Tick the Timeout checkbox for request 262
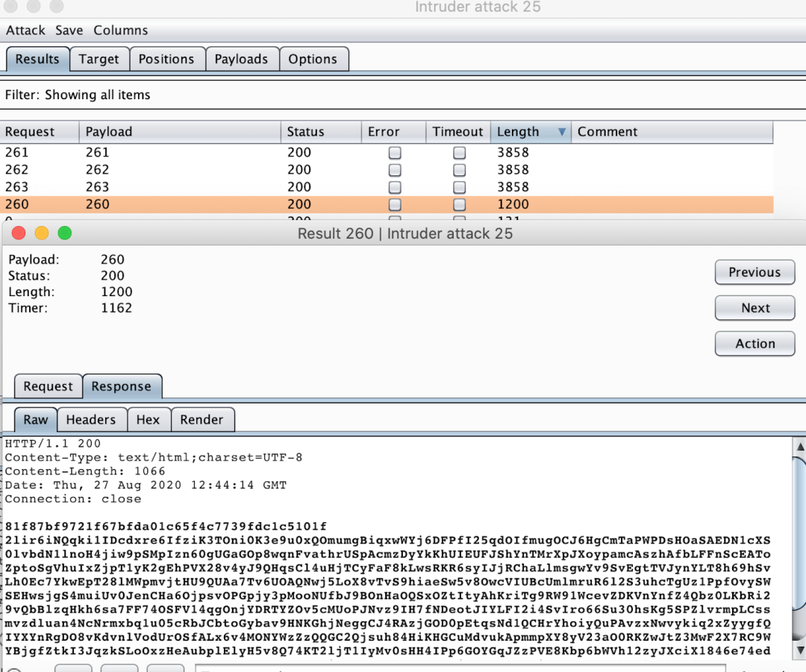 pos(460,170)
